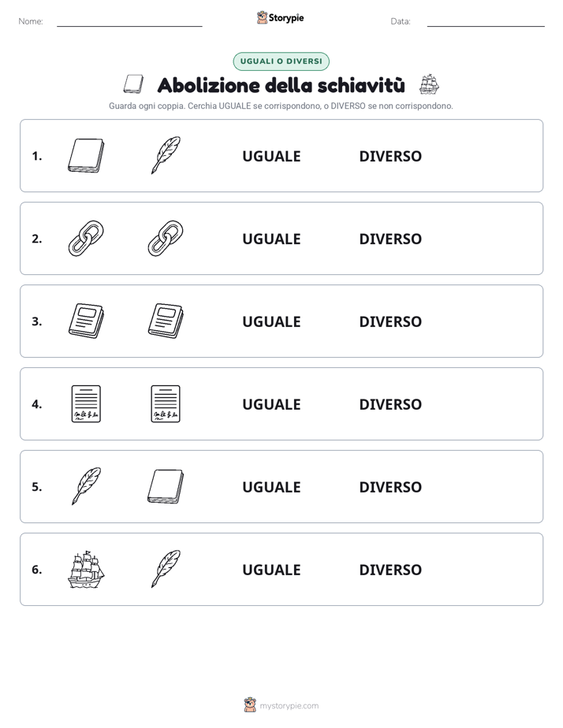Image resolution: width=563 pixels, height=728 pixels.
Task: Choose UGUALE for pair 3
Action: coord(271,321)
